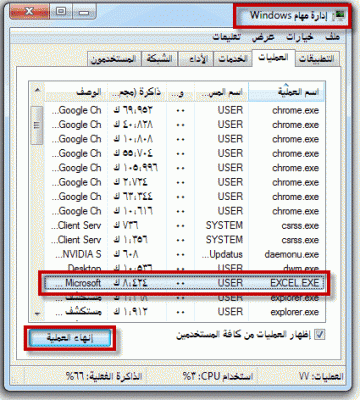Click the memory value ٨٬٤٢٤
360x400 pixels.
coord(130,283)
